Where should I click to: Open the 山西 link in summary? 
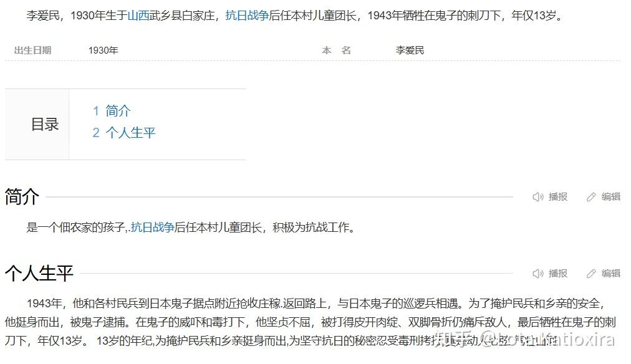click(138, 16)
